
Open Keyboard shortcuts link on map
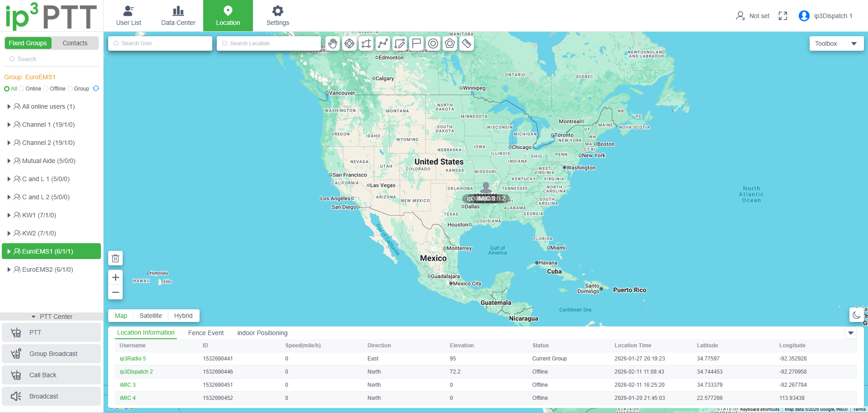tap(760, 409)
